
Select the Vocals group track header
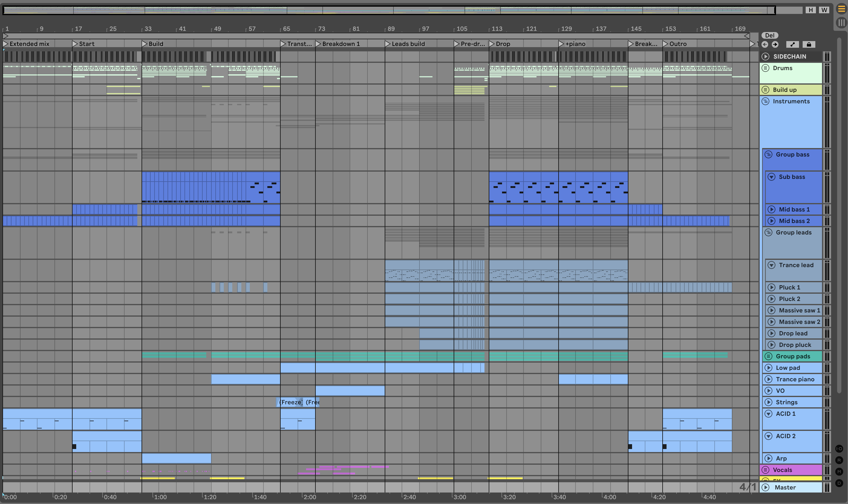(x=792, y=470)
